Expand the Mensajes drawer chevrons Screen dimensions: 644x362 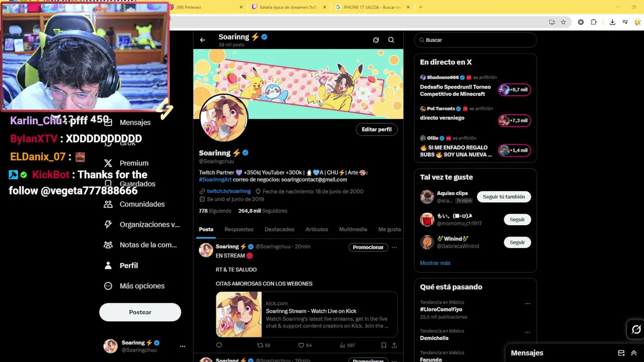[634, 353]
